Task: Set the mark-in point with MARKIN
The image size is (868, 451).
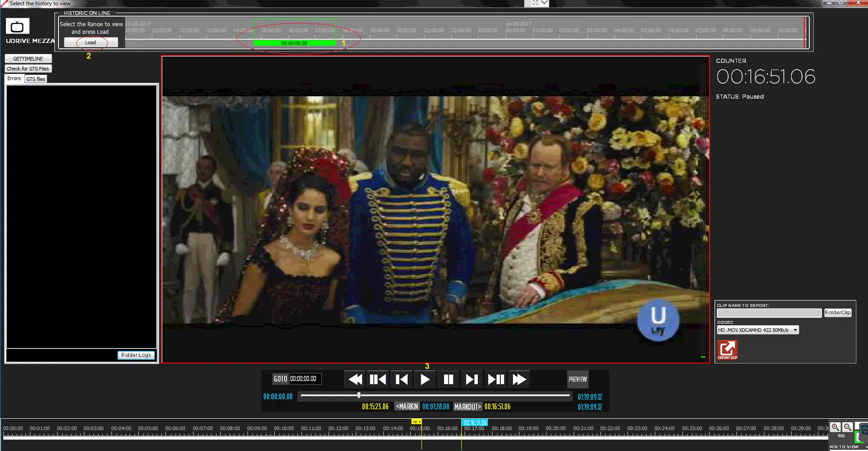Action: (x=407, y=407)
